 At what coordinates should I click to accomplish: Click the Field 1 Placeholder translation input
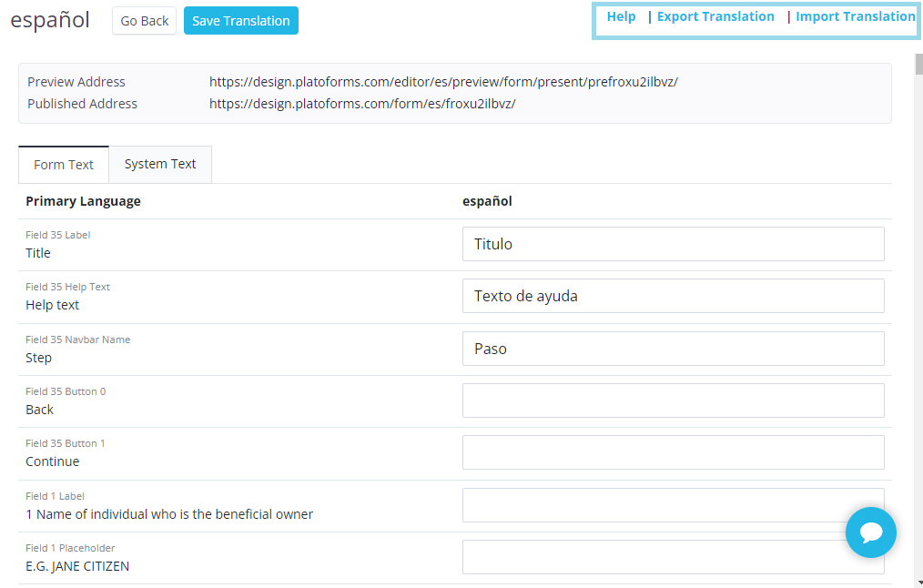point(652,557)
